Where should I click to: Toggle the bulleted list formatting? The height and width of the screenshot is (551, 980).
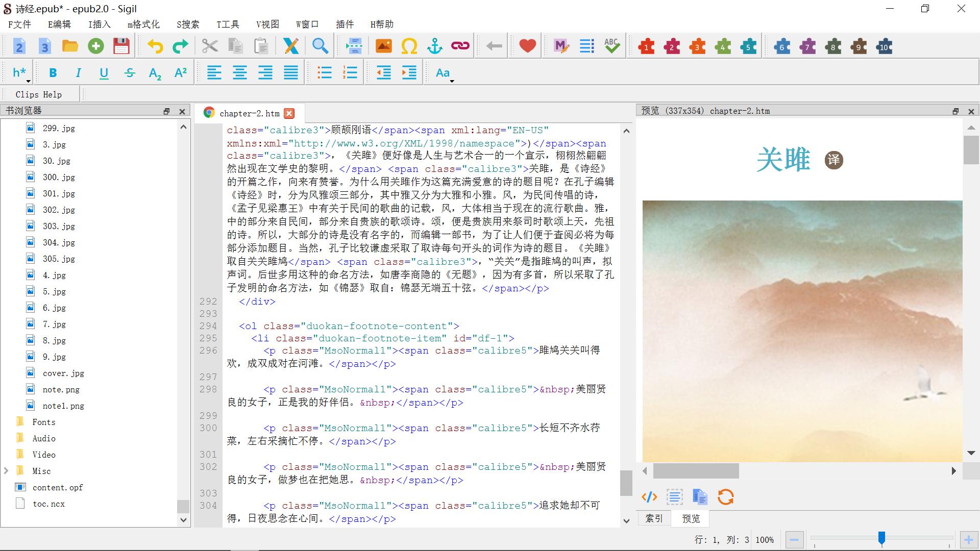(324, 72)
